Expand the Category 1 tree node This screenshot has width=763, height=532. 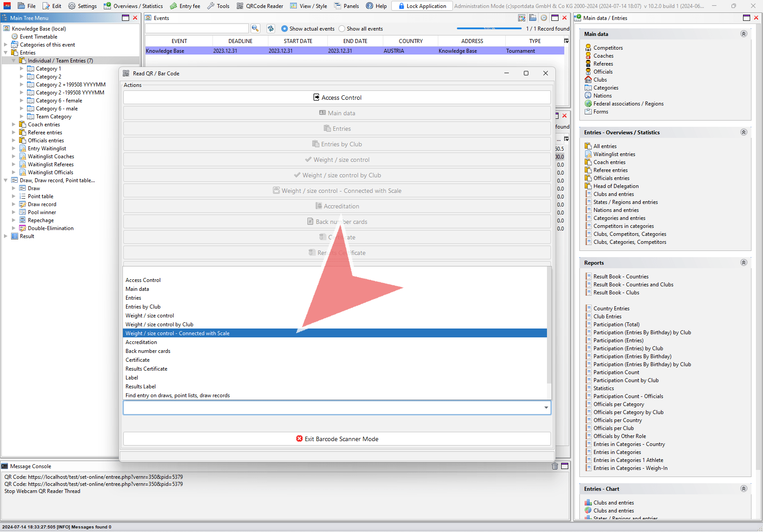click(22, 69)
